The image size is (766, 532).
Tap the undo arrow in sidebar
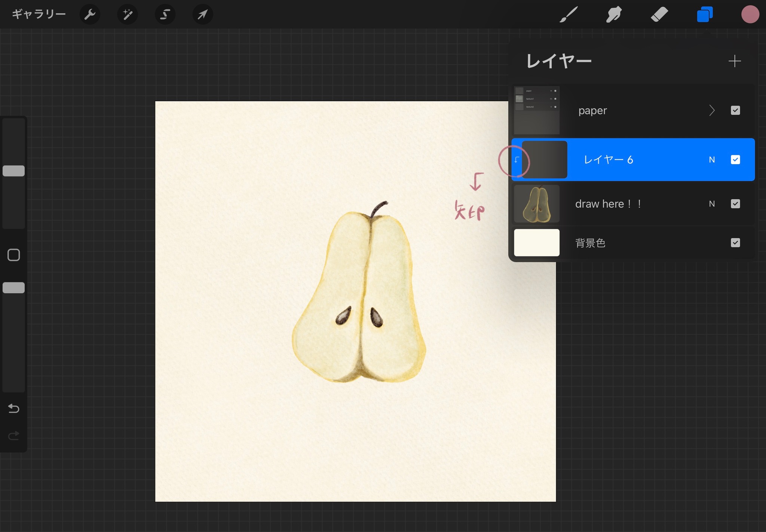[x=14, y=408]
